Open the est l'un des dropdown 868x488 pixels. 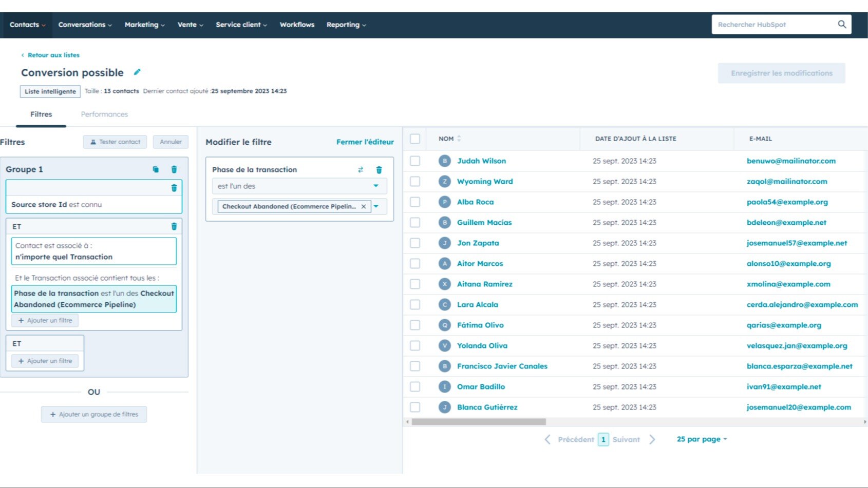coord(298,186)
